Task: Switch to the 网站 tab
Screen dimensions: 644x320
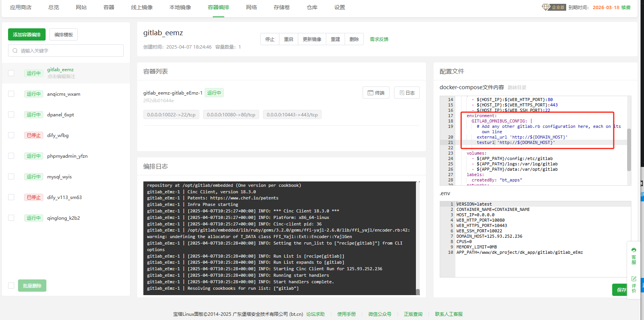Action: point(81,7)
